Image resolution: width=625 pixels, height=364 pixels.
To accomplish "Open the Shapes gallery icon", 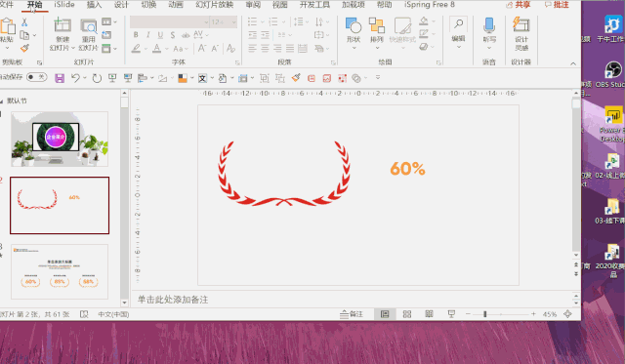I will point(354,25).
